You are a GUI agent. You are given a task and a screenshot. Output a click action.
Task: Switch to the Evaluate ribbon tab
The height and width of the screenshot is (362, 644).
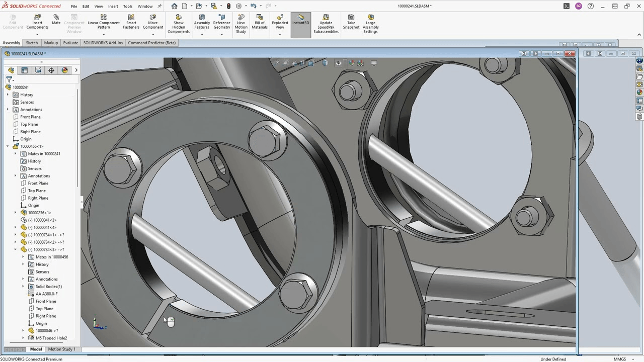tap(70, 43)
